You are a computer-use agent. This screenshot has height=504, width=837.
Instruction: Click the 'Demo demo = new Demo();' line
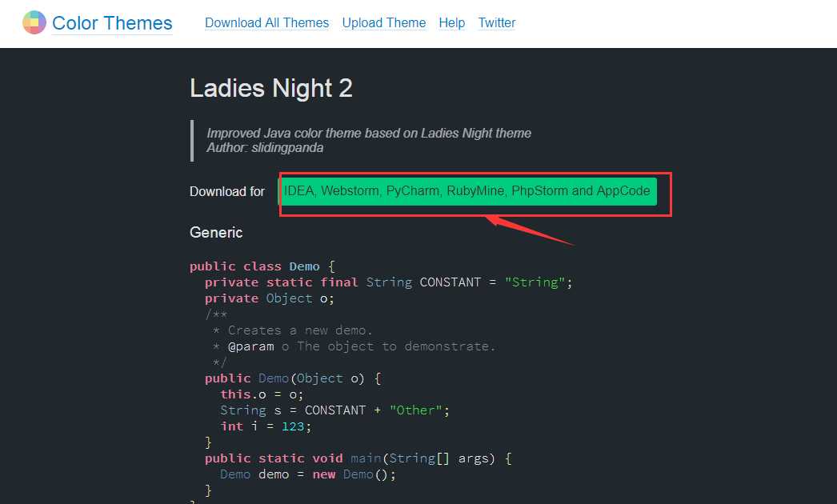308,474
